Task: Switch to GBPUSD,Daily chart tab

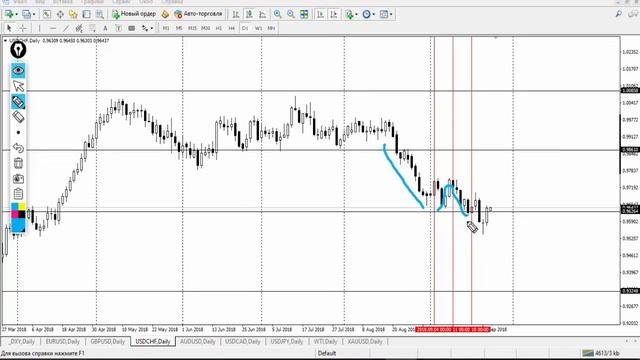Action: point(108,341)
